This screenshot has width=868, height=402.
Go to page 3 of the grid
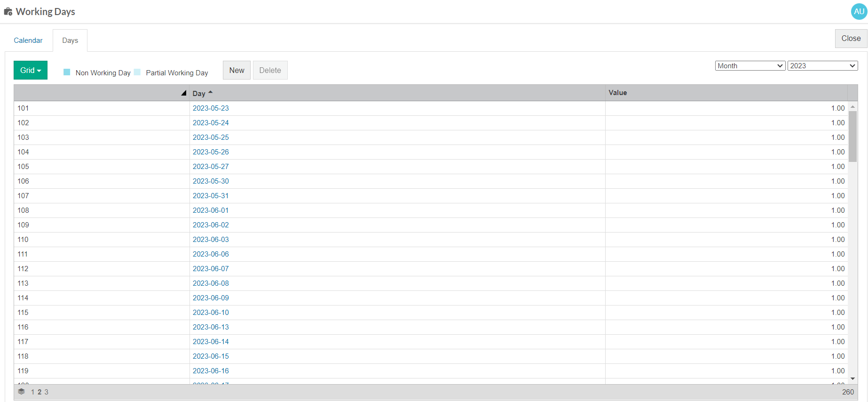tap(46, 392)
